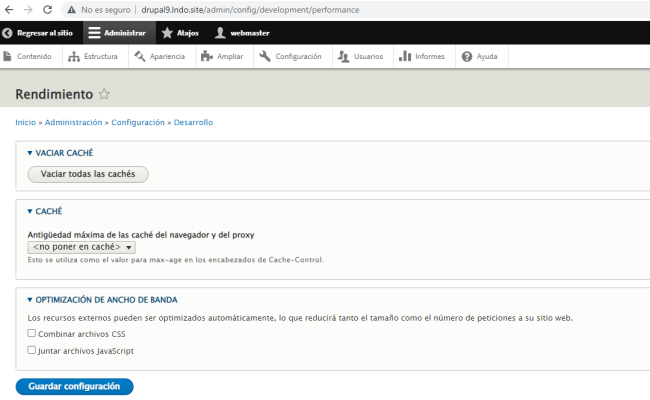Click the 'No es seguro' warning icon

pyautogui.click(x=72, y=9)
